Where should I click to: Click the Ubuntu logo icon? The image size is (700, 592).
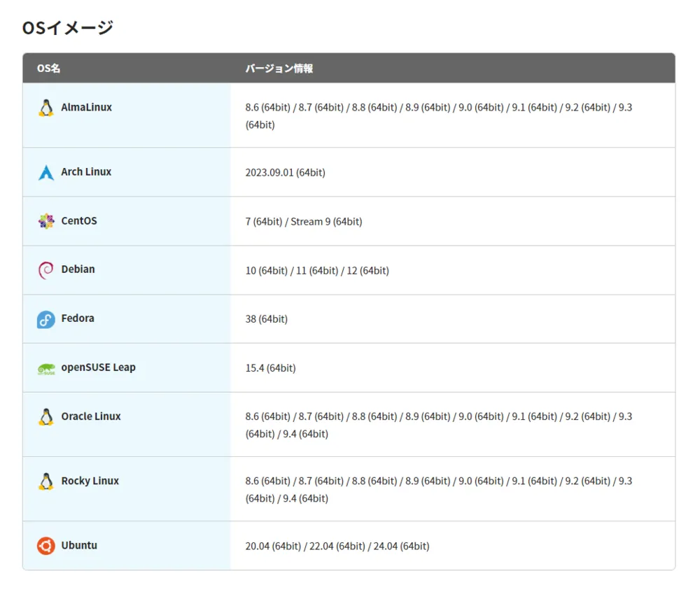click(x=46, y=546)
